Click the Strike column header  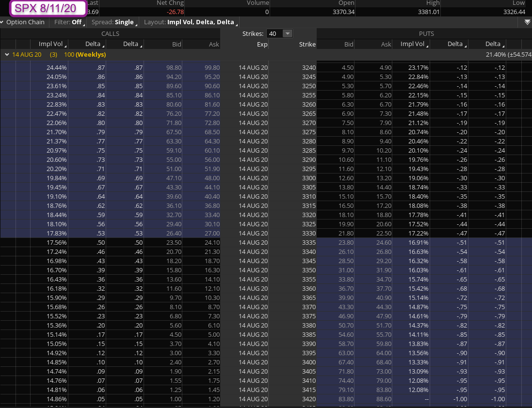[x=307, y=44]
